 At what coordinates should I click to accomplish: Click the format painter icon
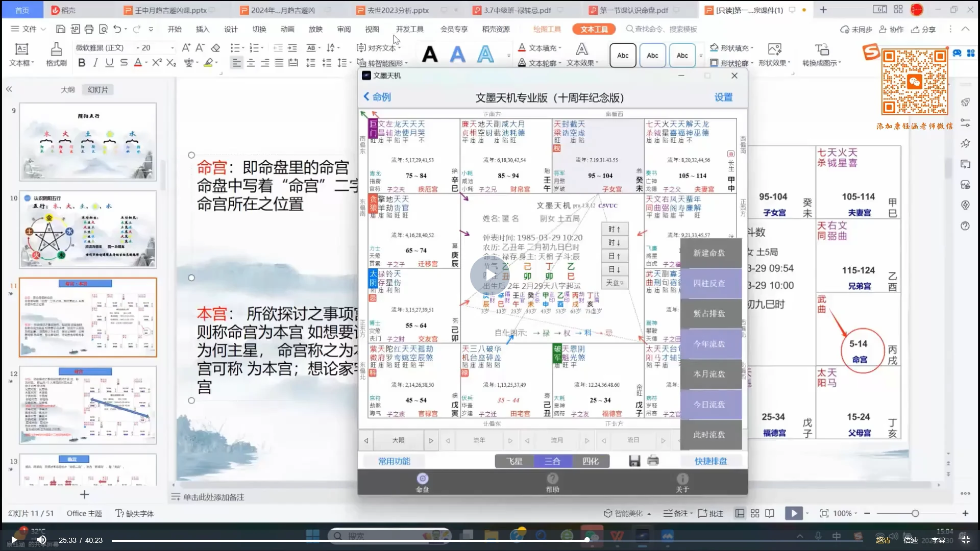56,50
